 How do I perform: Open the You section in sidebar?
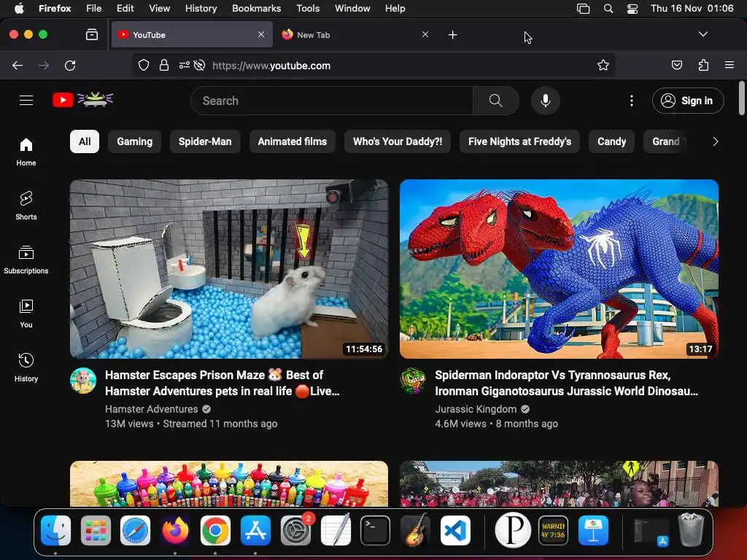pos(26,314)
